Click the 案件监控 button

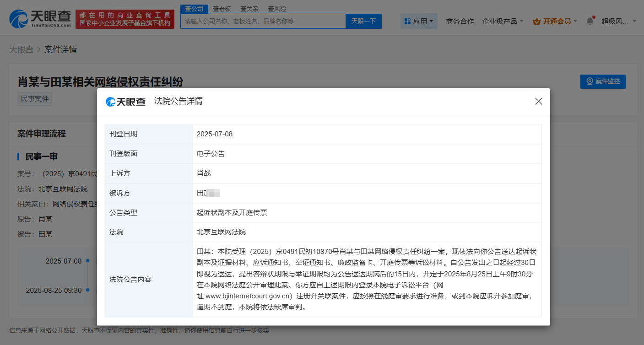[x=603, y=81]
